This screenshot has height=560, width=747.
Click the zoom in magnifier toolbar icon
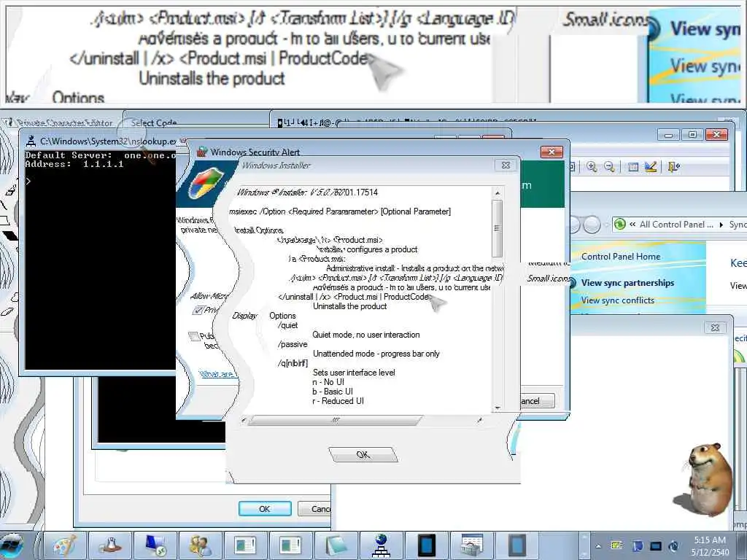(x=592, y=166)
